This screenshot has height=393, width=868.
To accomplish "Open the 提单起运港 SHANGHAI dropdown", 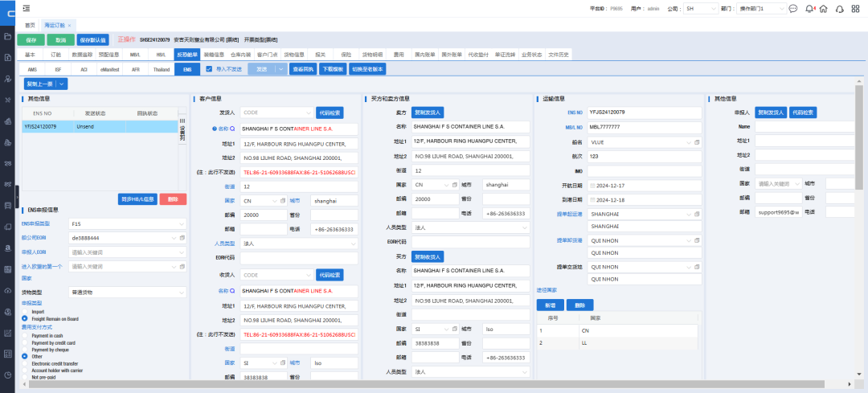I will (x=645, y=214).
